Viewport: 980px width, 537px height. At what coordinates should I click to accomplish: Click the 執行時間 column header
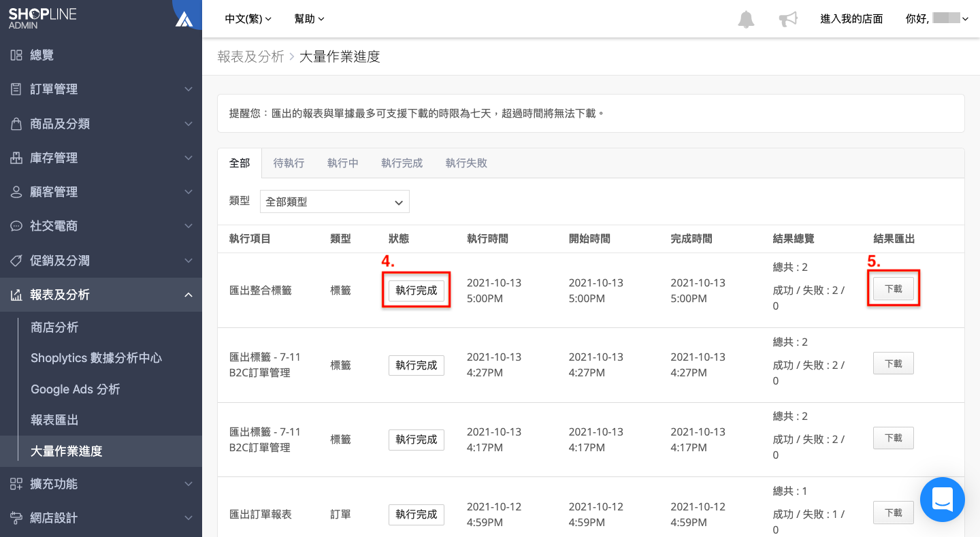(487, 239)
